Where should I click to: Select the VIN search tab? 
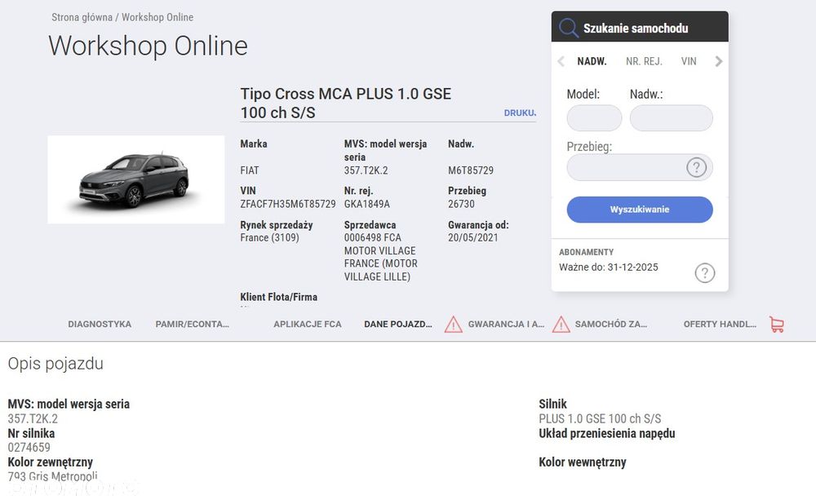pyautogui.click(x=689, y=61)
